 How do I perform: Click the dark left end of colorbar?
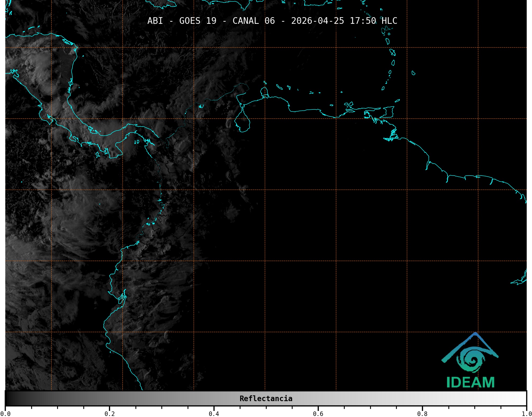(11, 398)
